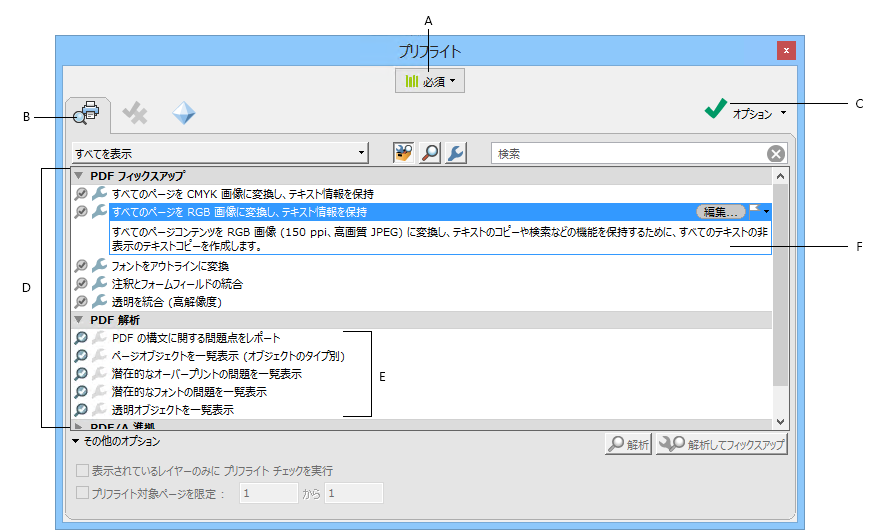Image resolution: width=875 pixels, height=530 pixels.
Task: Switch to the Profiles tab with printer icon
Action: point(88,113)
